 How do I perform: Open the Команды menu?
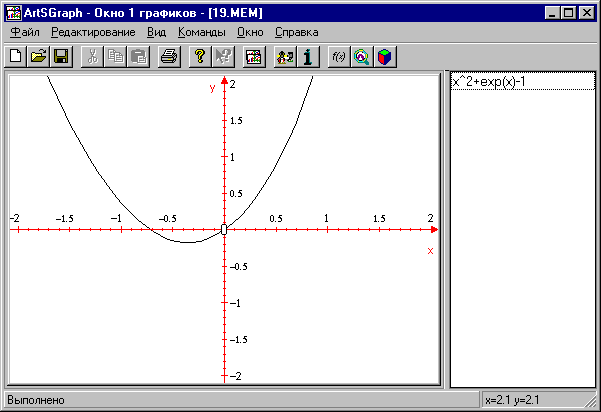[x=201, y=32]
